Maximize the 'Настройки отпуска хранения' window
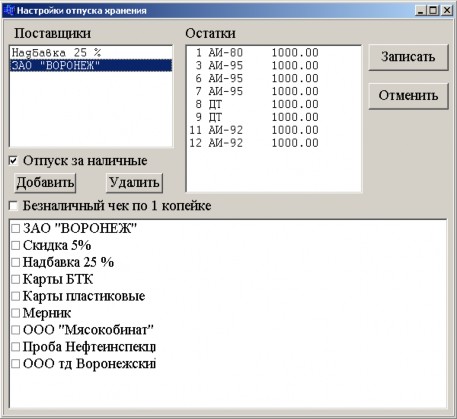The image size is (457, 419). coord(433,11)
